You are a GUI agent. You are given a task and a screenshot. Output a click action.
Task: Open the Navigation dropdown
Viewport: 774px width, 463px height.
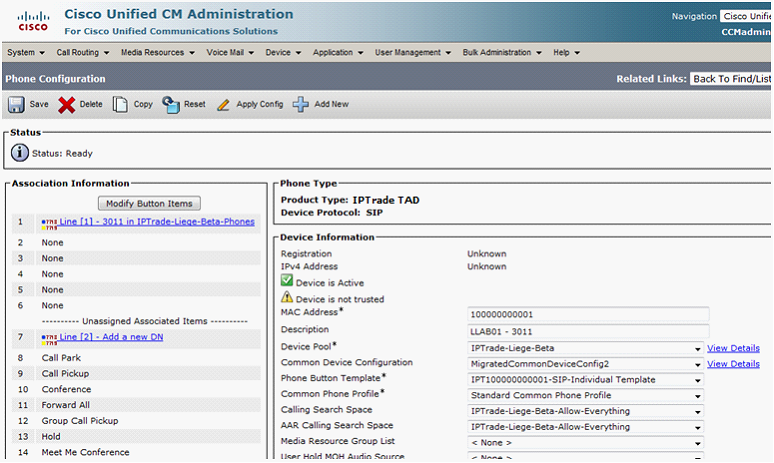(746, 16)
